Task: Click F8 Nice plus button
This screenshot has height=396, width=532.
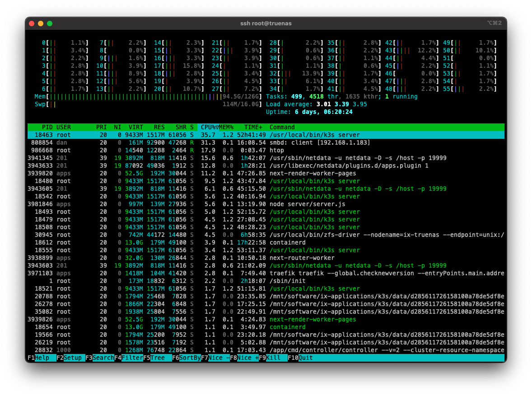Action: [244, 358]
